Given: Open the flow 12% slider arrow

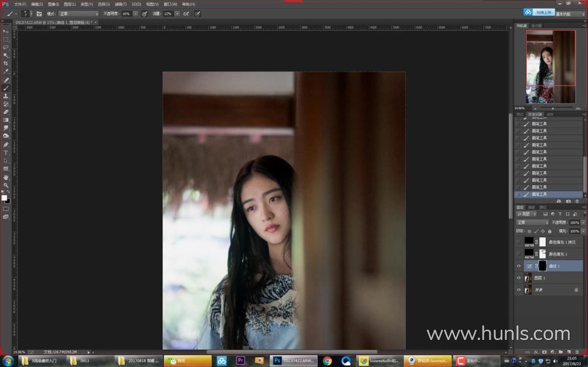Looking at the screenshot, I should point(176,14).
